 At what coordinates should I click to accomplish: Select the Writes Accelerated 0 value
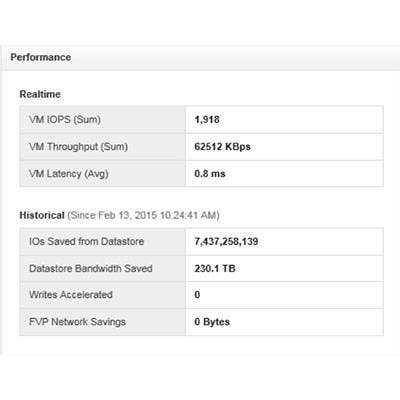(197, 295)
